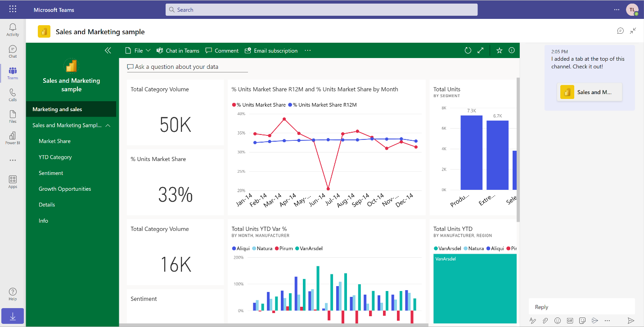This screenshot has width=644, height=327.
Task: Click the teal VanArsdel legend marker in YTD Var chart
Action: (297, 248)
